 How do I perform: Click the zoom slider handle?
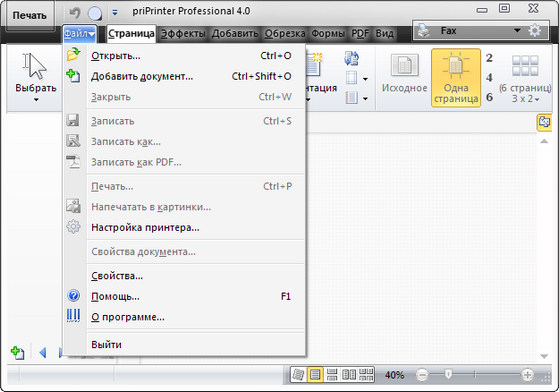click(448, 374)
